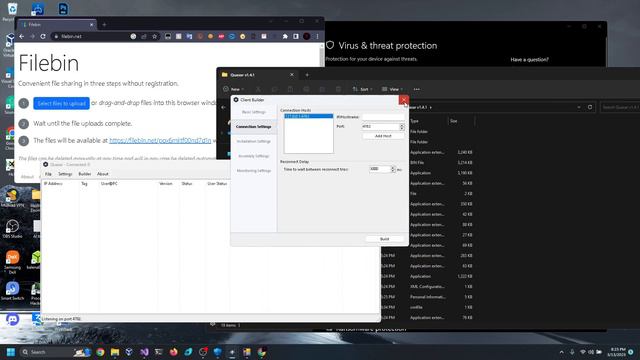Click the Type column header in Explorer

click(415, 121)
